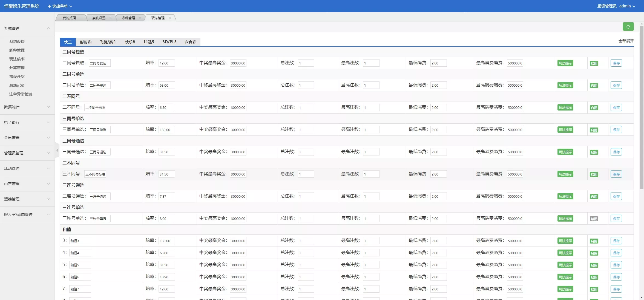Close the 系统设置 tab with its X
The width and height of the screenshot is (644, 300).
(x=110, y=18)
